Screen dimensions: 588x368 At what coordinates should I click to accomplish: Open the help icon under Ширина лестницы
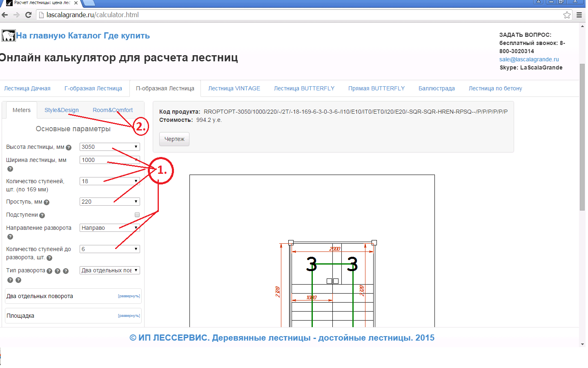(x=10, y=169)
